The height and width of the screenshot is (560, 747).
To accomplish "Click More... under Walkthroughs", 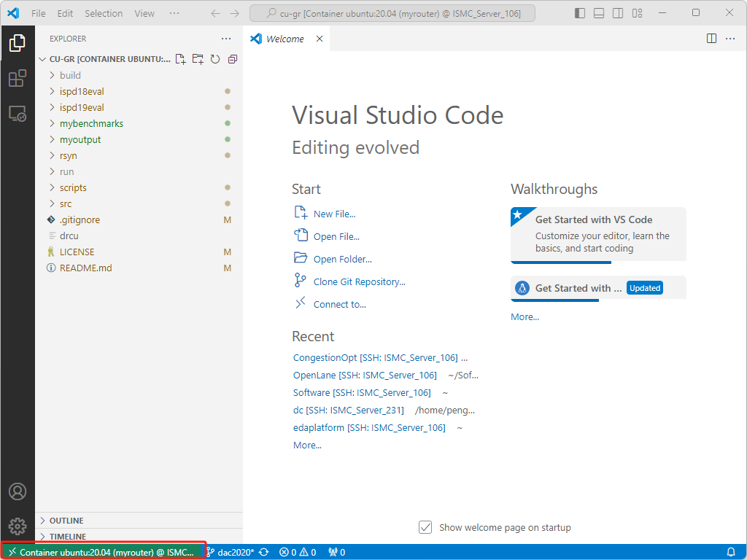I will (x=525, y=316).
